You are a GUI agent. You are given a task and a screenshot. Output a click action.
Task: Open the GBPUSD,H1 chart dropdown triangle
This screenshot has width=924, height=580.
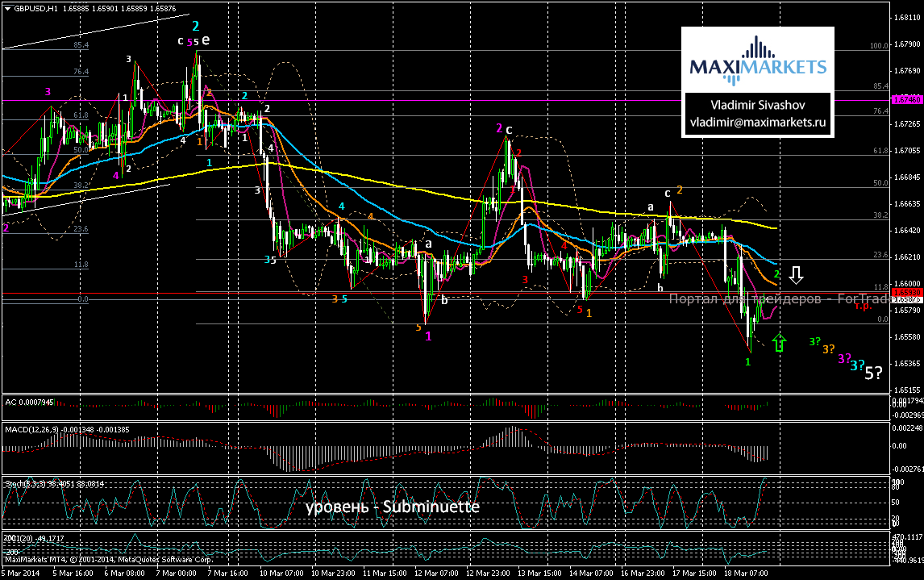pos(8,7)
